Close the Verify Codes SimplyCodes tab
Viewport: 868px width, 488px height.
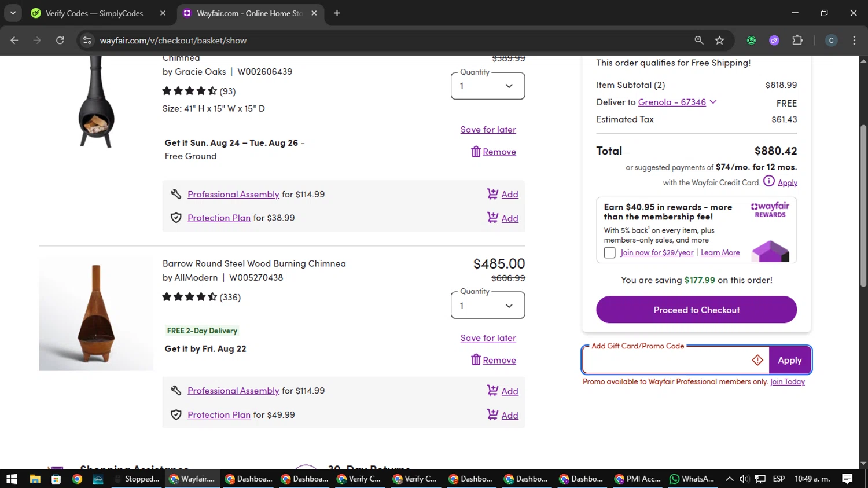coord(163,13)
